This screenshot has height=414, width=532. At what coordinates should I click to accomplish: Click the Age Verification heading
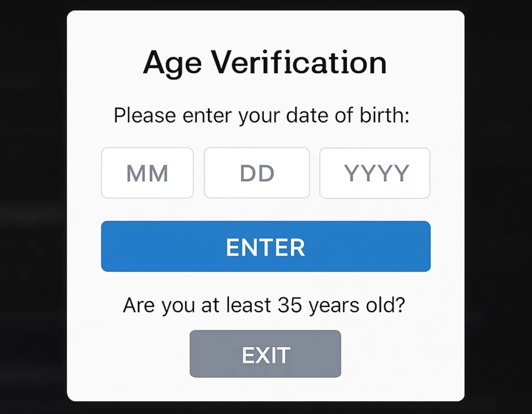(x=265, y=63)
